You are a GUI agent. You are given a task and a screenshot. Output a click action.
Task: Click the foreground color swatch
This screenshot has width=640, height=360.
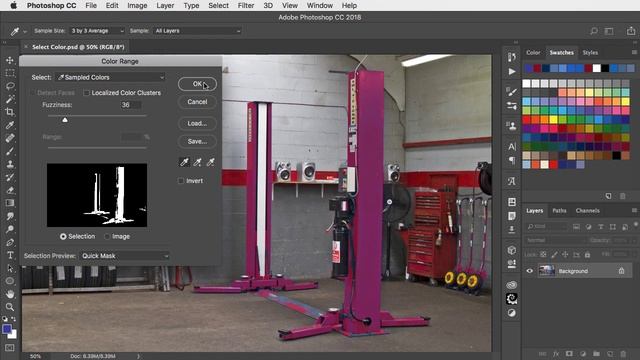(7, 329)
